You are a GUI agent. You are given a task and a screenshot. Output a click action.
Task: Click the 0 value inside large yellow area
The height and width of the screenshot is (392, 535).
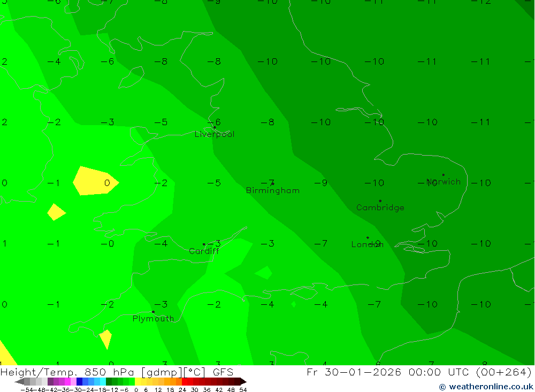click(107, 183)
